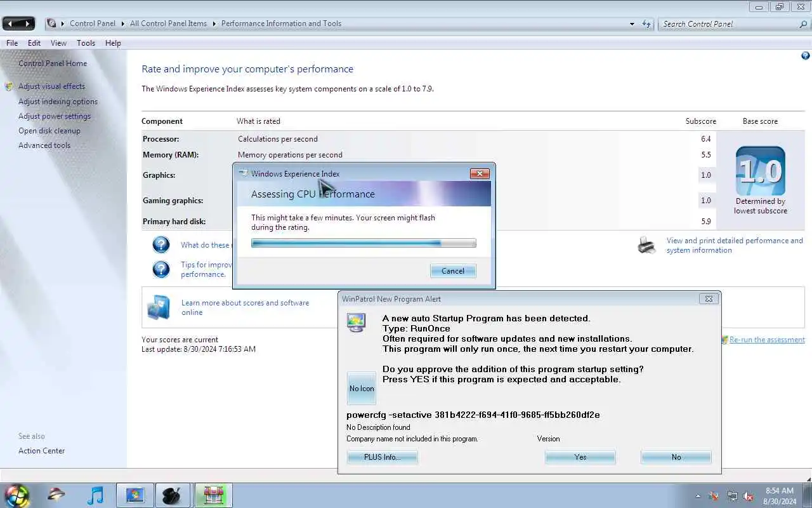
Task: Click the WinPatrol monitor icon in alert
Action: tap(357, 322)
